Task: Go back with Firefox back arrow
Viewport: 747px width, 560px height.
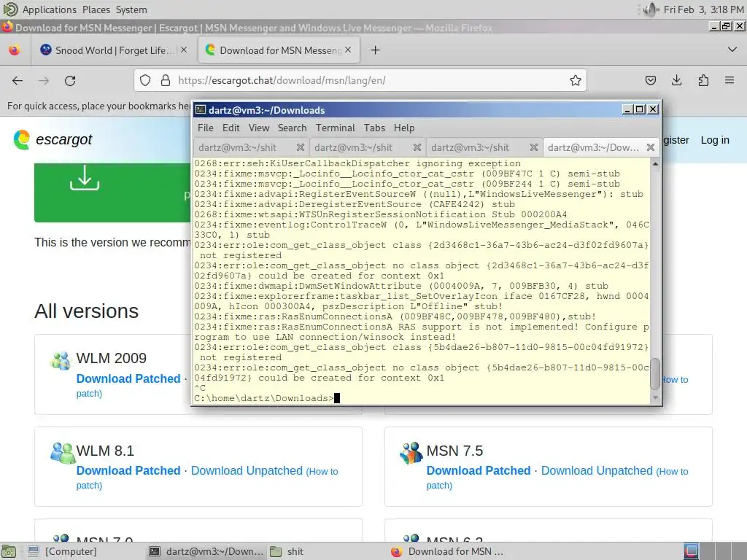Action: coord(18,80)
